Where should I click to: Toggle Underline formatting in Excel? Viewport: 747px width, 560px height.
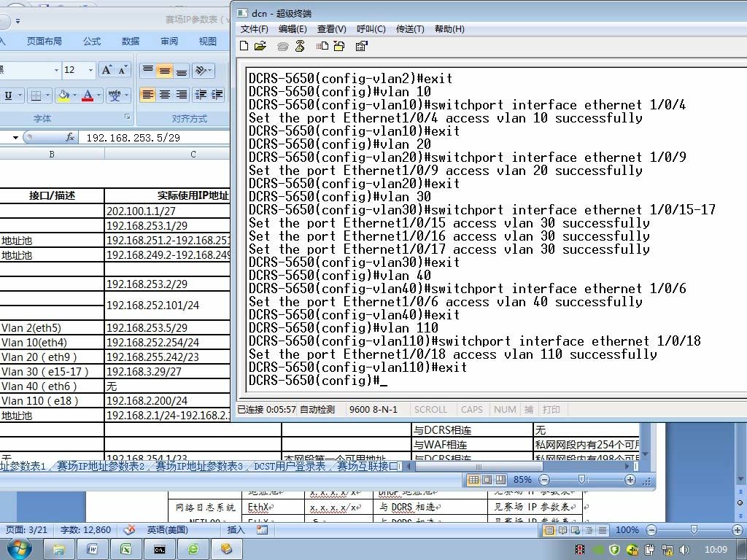(x=8, y=96)
